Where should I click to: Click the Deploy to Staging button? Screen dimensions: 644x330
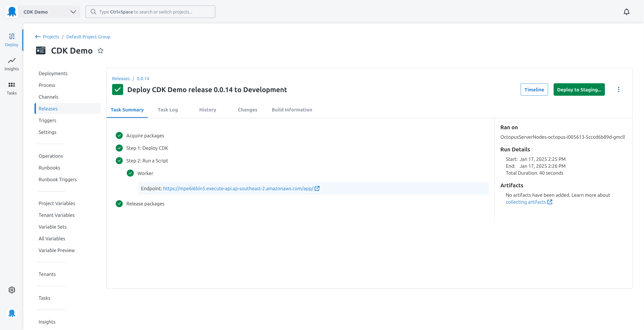[579, 89]
